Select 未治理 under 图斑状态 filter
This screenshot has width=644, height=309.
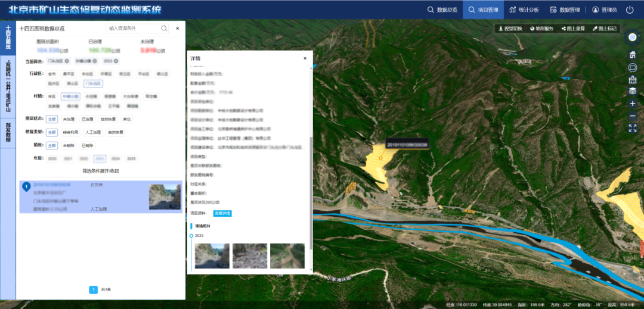(69, 119)
